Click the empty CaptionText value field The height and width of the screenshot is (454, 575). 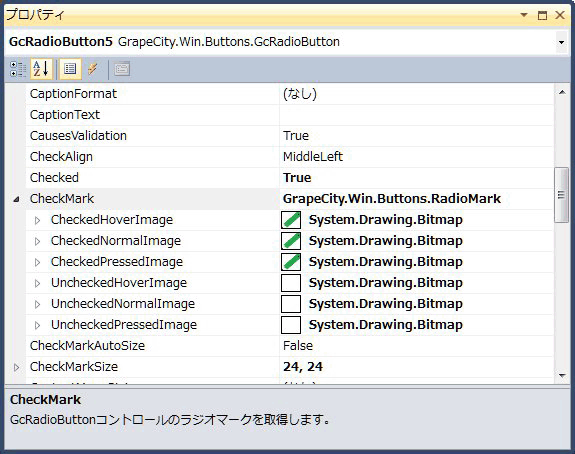coord(416,115)
